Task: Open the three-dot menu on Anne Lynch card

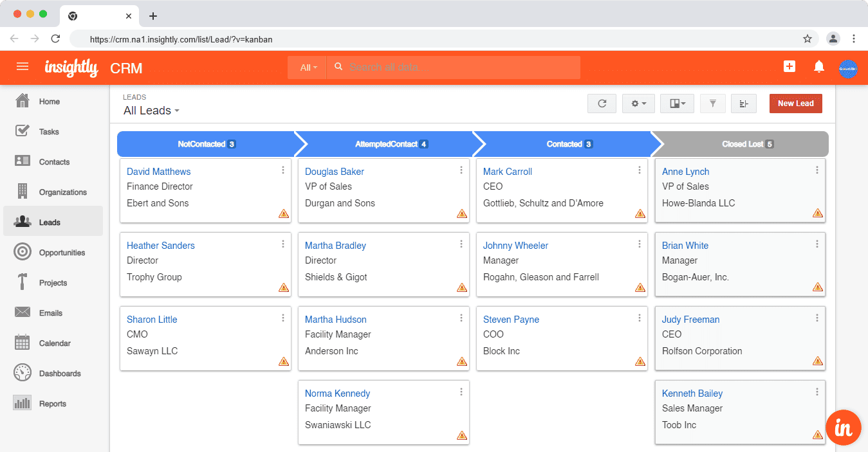Action: 817,169
